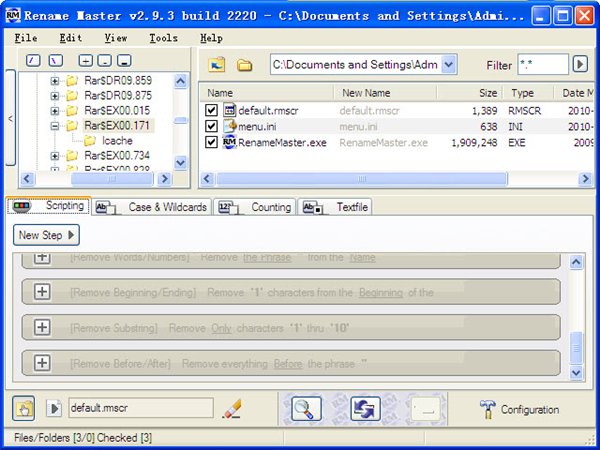The width and height of the screenshot is (600, 450).
Task: Open the Help menu
Action: (x=211, y=38)
